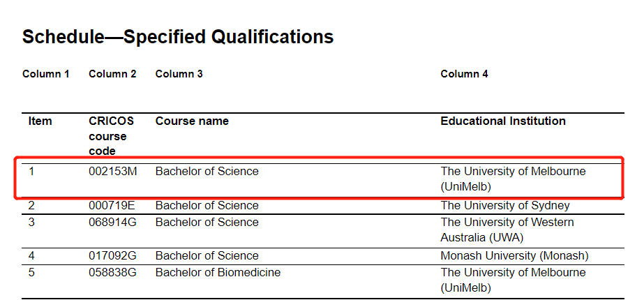Screen dimensions: 644x300
Task: Click course code 000719E
Action: [x=112, y=206]
